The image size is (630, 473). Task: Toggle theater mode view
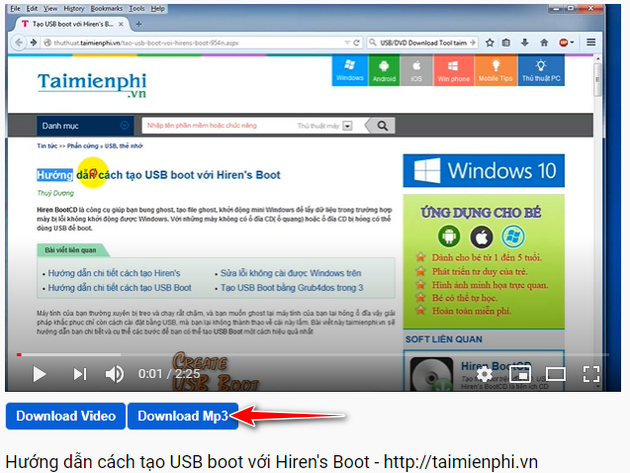[x=556, y=374]
